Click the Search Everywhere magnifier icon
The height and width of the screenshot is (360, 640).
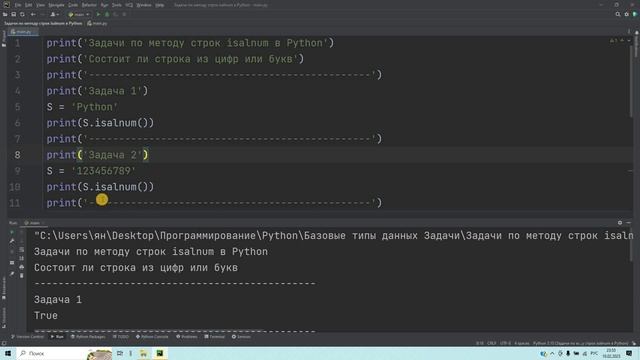[618, 14]
